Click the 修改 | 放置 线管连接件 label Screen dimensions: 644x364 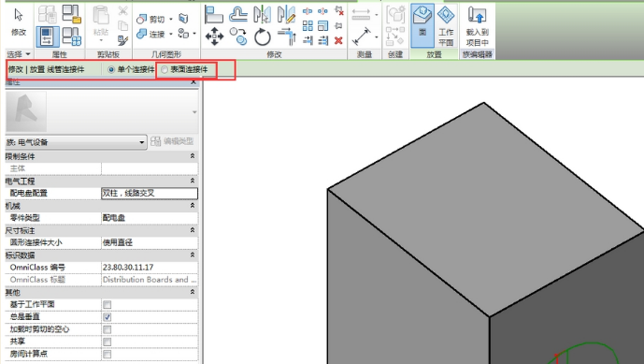[x=47, y=69]
